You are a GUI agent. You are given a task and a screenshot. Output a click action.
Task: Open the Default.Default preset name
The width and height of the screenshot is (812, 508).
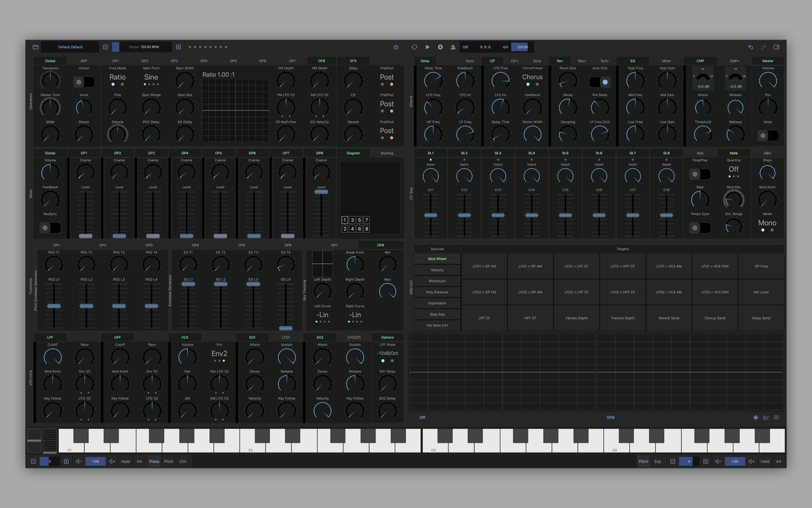point(70,47)
